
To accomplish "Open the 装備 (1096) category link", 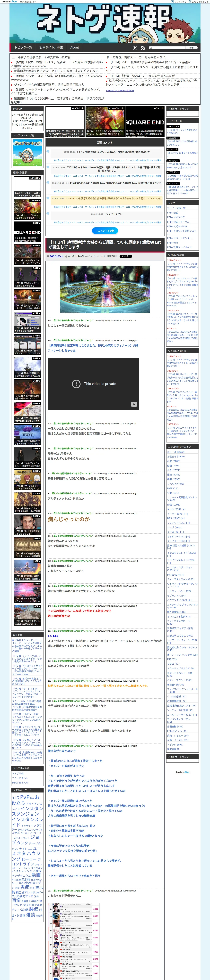I will coord(173,505).
